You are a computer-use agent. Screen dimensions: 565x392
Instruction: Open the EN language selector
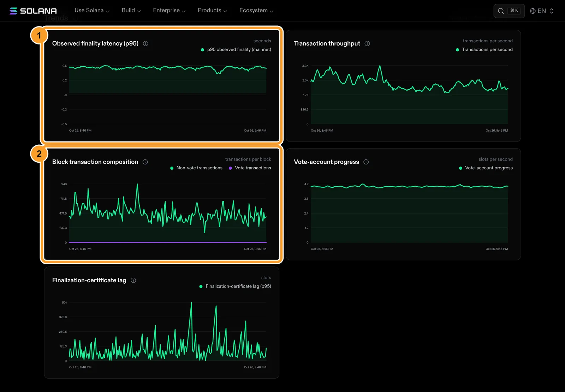pyautogui.click(x=542, y=11)
